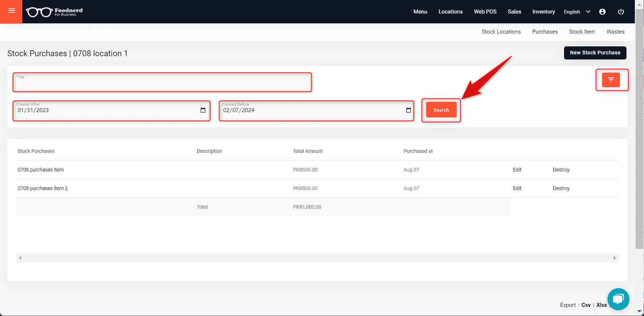
Task: Click the horizontal table scrollbar track
Action: (x=317, y=258)
